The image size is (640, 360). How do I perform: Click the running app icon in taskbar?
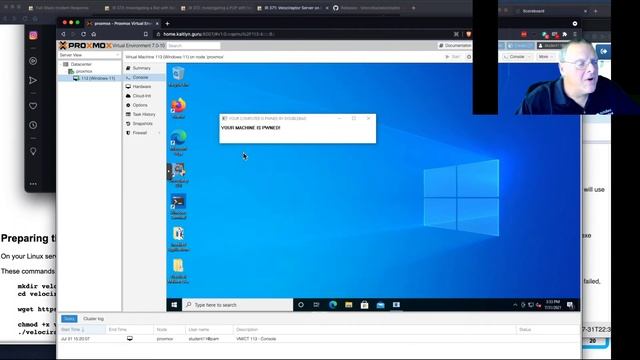(396, 305)
